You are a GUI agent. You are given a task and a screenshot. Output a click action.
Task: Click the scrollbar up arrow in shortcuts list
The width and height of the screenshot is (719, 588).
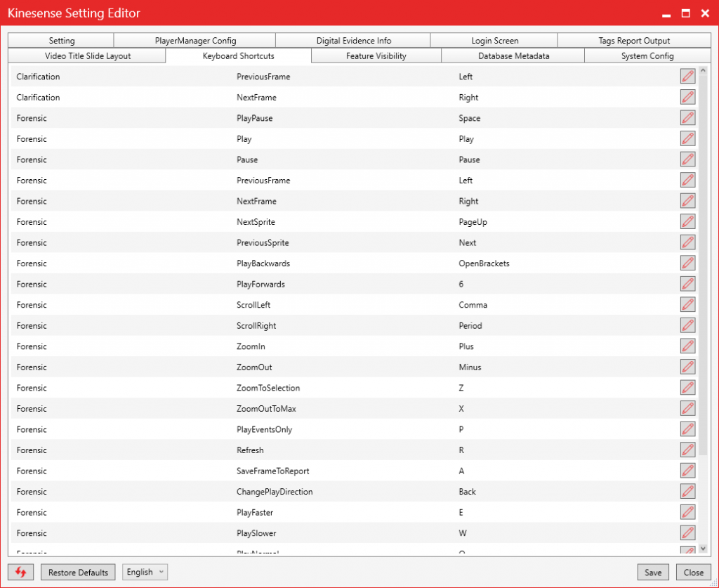tap(703, 71)
